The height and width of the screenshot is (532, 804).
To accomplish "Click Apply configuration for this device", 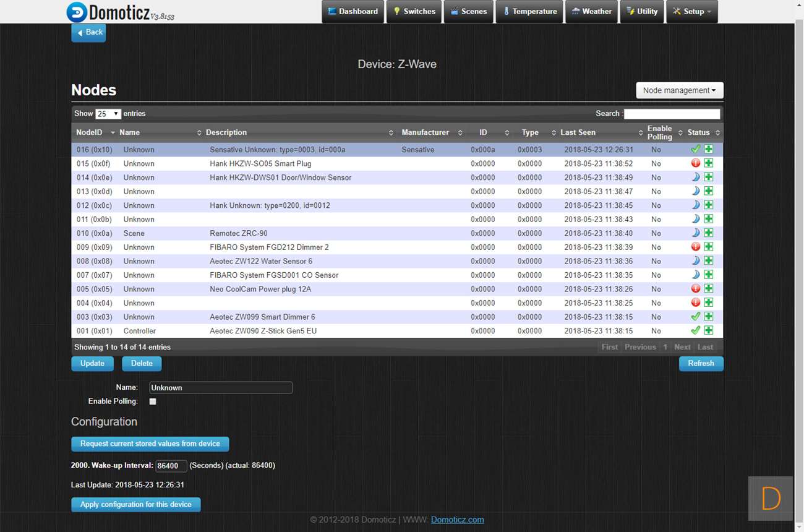I will coord(135,505).
